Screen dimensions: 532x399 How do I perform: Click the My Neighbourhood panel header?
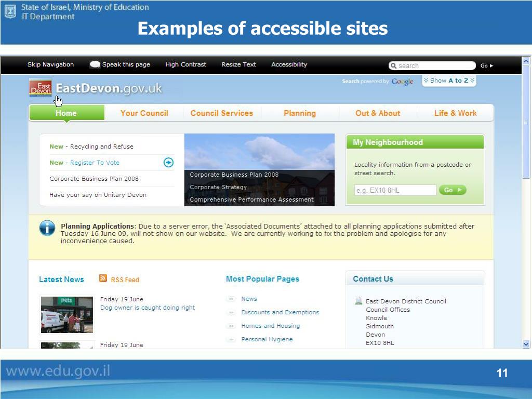(x=415, y=142)
